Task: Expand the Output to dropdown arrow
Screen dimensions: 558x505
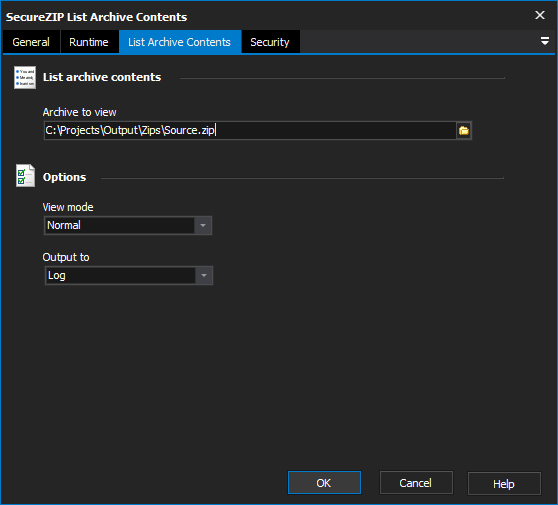Action: pyautogui.click(x=204, y=275)
